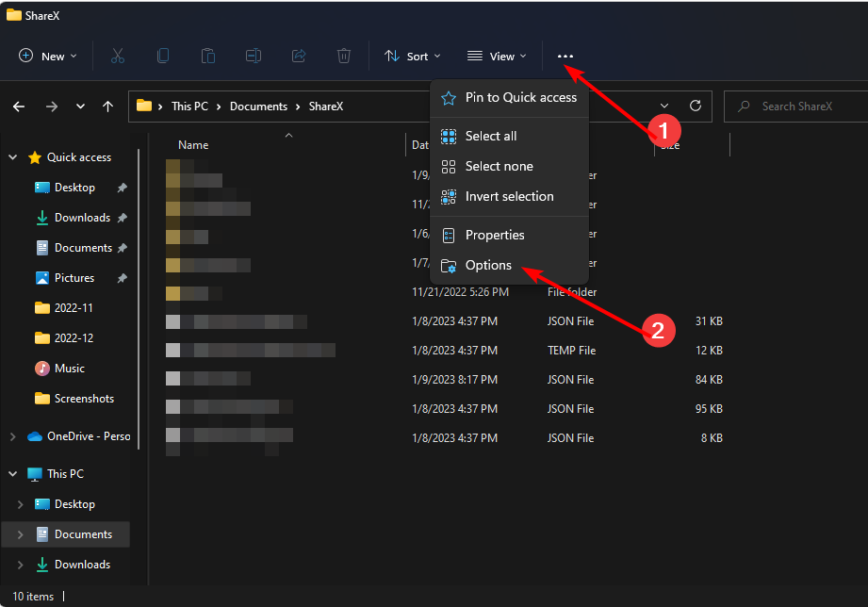
Task: Click the Cut scissors icon in toolbar
Action: point(118,56)
